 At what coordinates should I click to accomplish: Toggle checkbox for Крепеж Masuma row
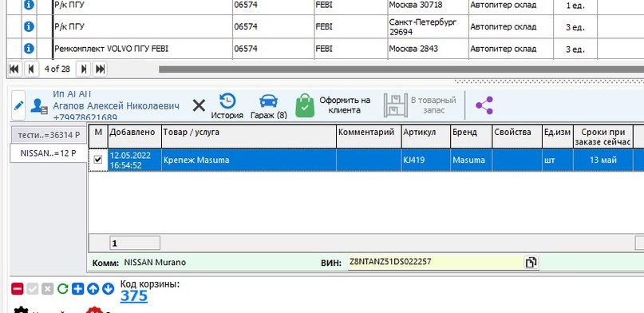(x=97, y=160)
